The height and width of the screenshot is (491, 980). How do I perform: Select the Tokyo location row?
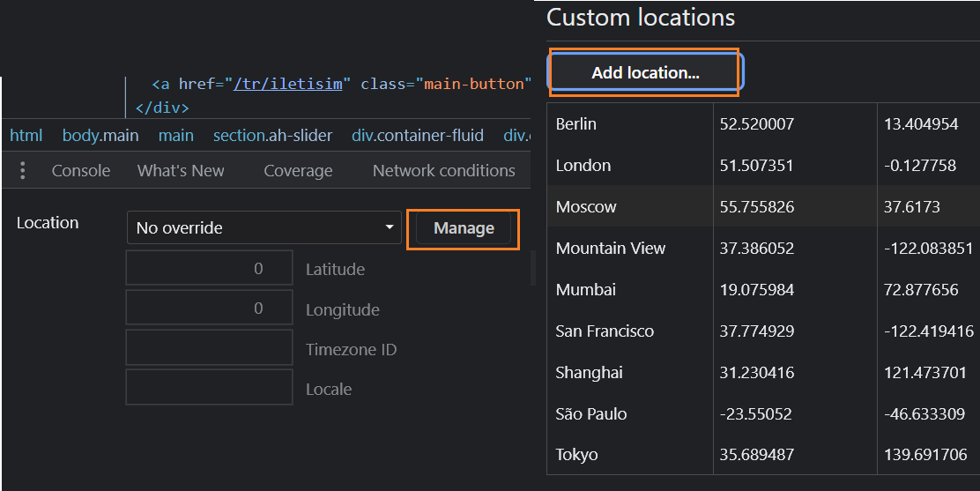tap(763, 454)
